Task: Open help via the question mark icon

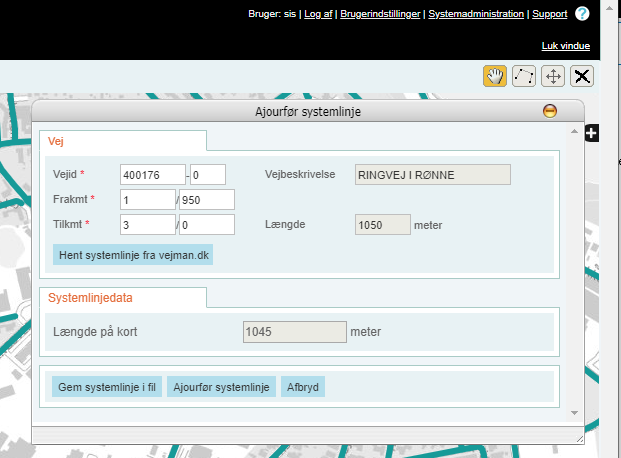Action: (x=582, y=14)
